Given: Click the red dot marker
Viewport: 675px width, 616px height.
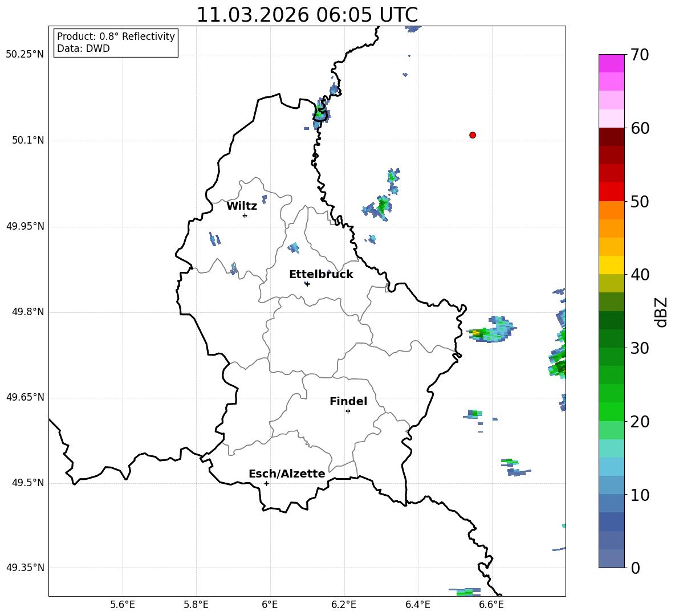Looking at the screenshot, I should (x=473, y=135).
